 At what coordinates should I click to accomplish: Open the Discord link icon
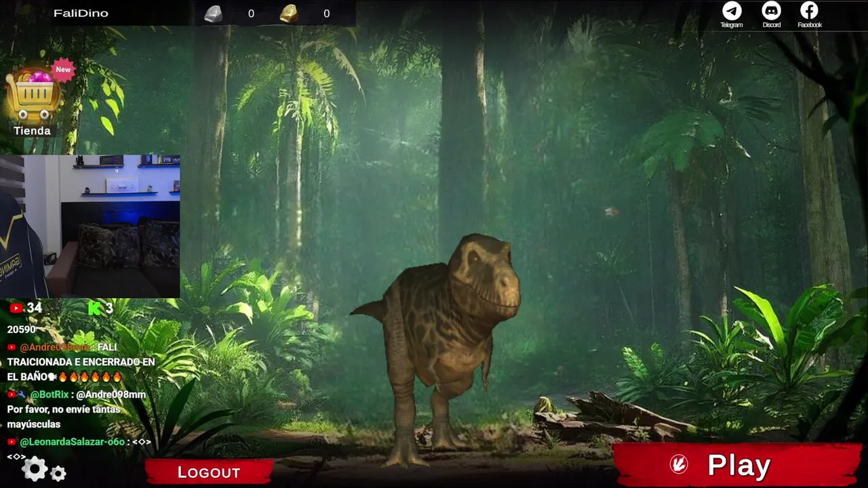tap(771, 11)
